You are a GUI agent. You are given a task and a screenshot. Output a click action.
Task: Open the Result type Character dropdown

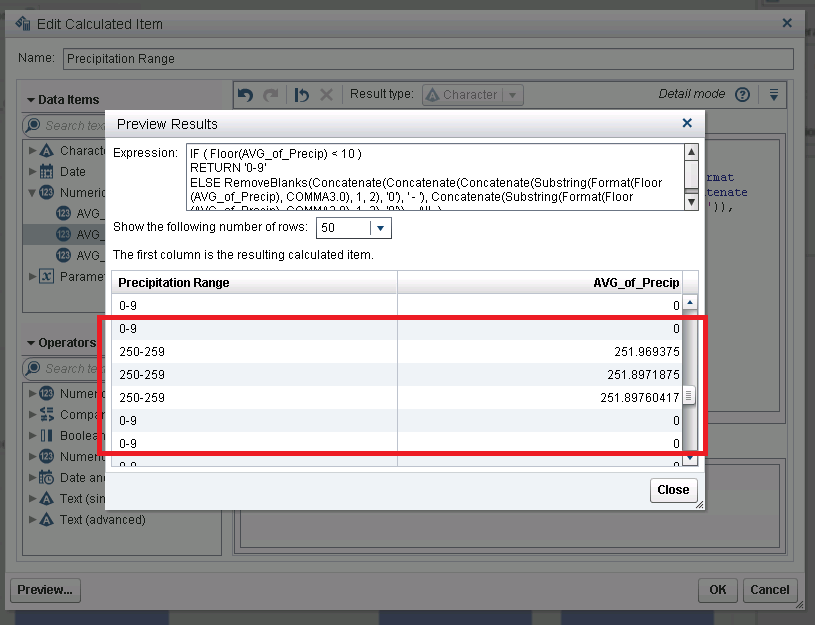coord(472,95)
